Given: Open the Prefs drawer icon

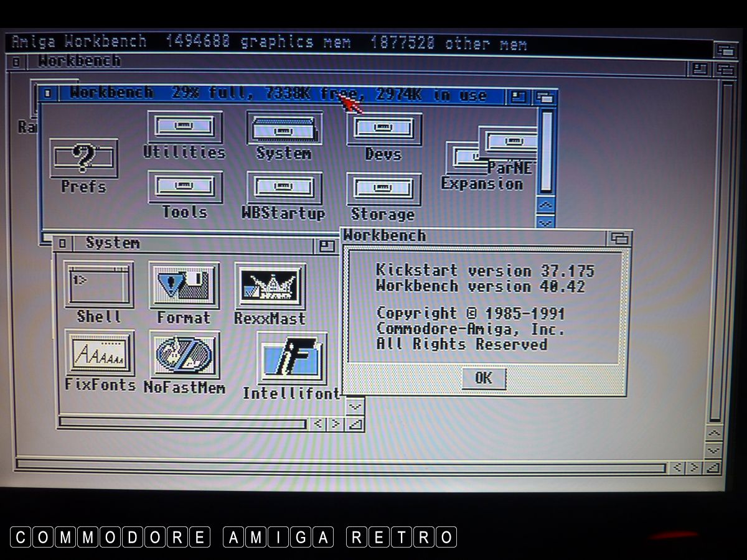Looking at the screenshot, I should (83, 159).
